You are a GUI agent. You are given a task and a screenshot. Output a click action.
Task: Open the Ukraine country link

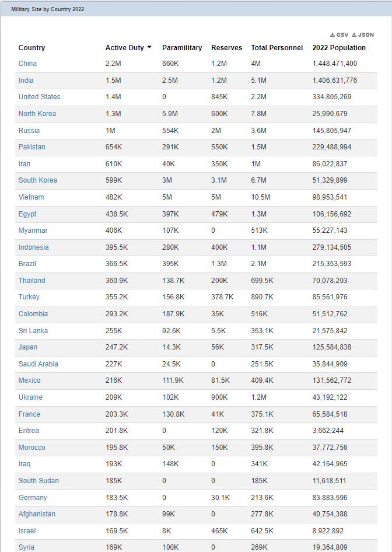30,397
